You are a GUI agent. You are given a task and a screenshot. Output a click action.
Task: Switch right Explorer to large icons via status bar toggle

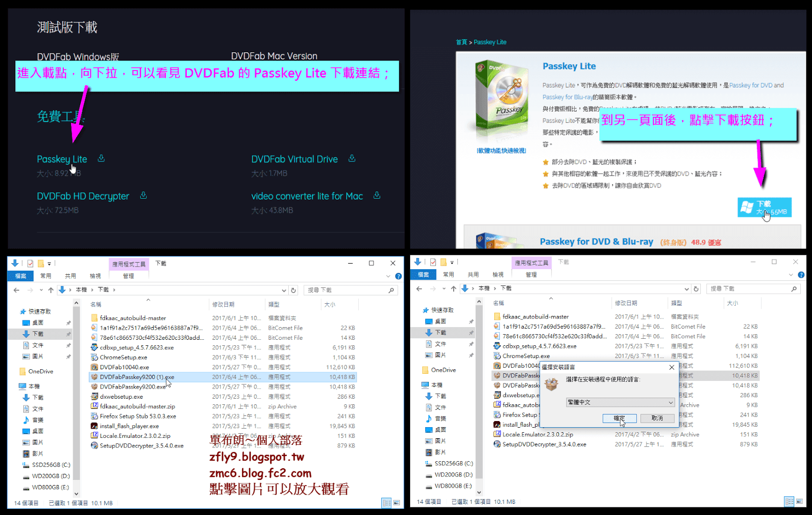pyautogui.click(x=799, y=501)
